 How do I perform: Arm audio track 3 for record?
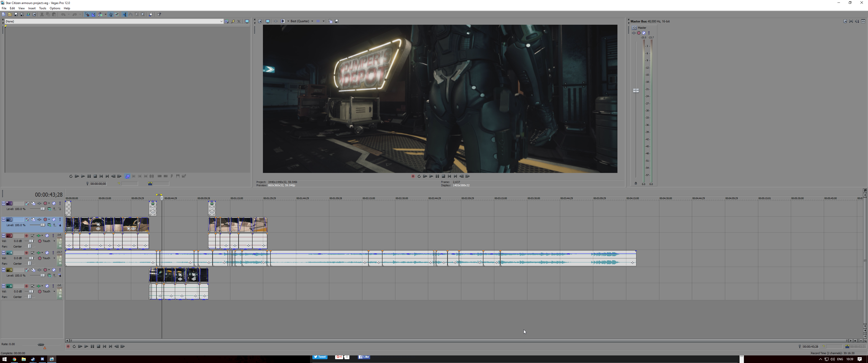click(x=26, y=236)
